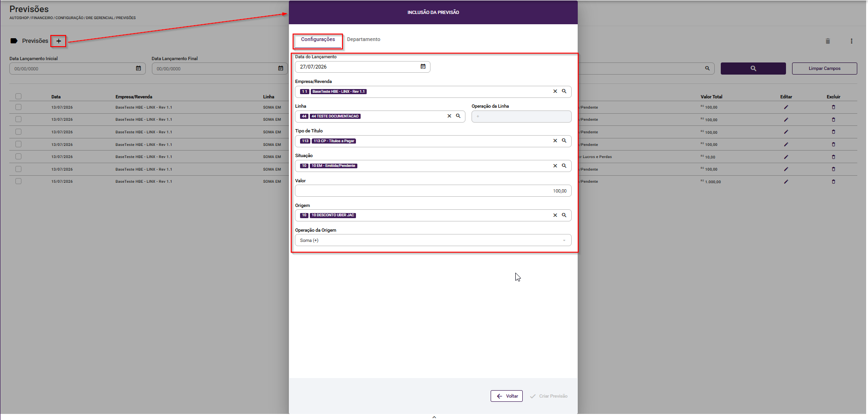
Task: Click the Valor input field
Action: (433, 191)
